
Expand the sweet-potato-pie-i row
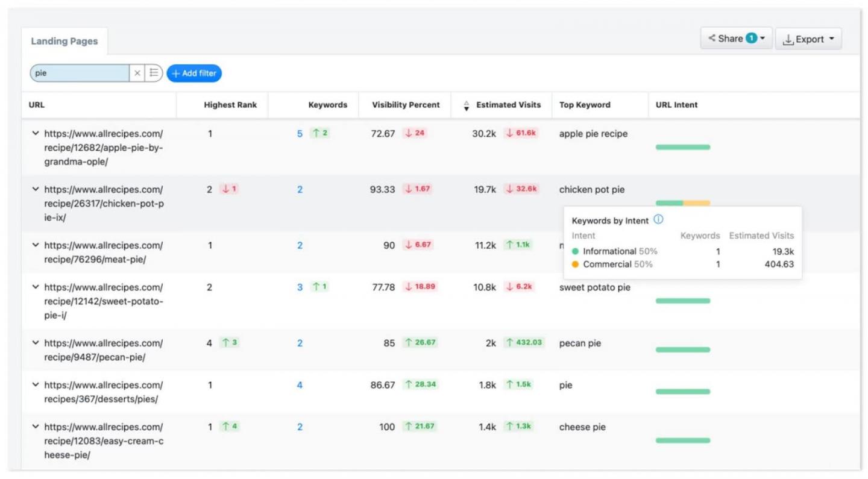click(x=35, y=287)
